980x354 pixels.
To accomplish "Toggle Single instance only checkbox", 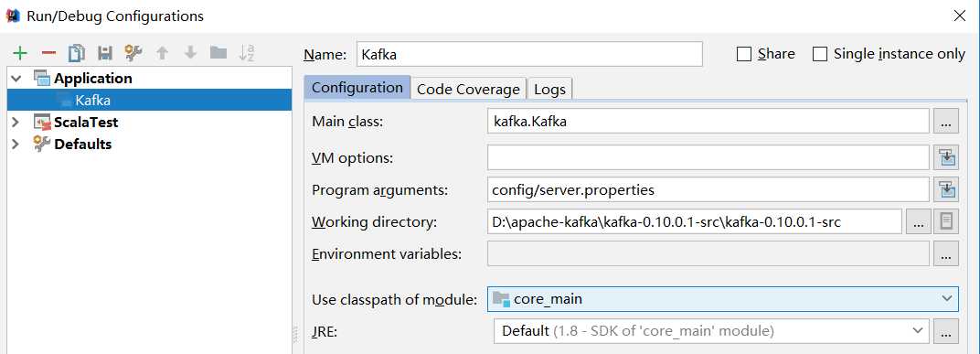I will [820, 54].
